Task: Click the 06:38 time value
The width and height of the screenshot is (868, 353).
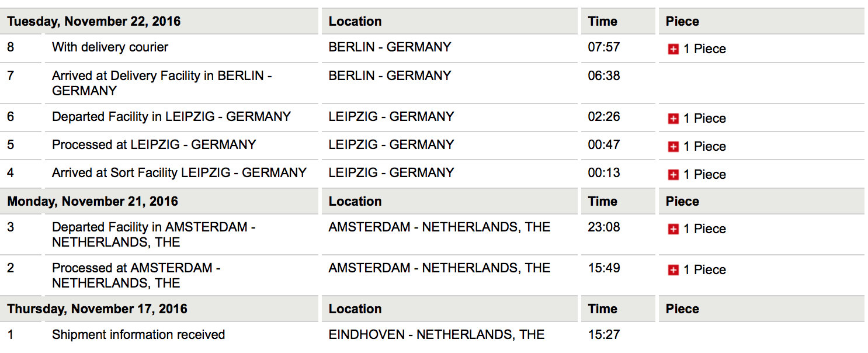Action: [x=603, y=76]
